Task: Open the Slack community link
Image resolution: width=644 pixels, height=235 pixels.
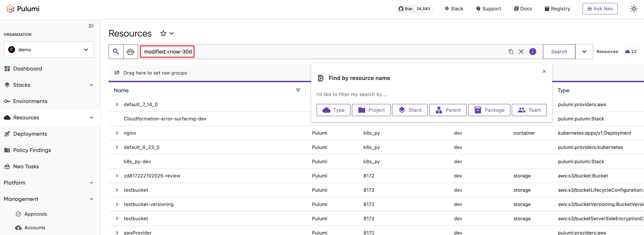Action: point(454,9)
